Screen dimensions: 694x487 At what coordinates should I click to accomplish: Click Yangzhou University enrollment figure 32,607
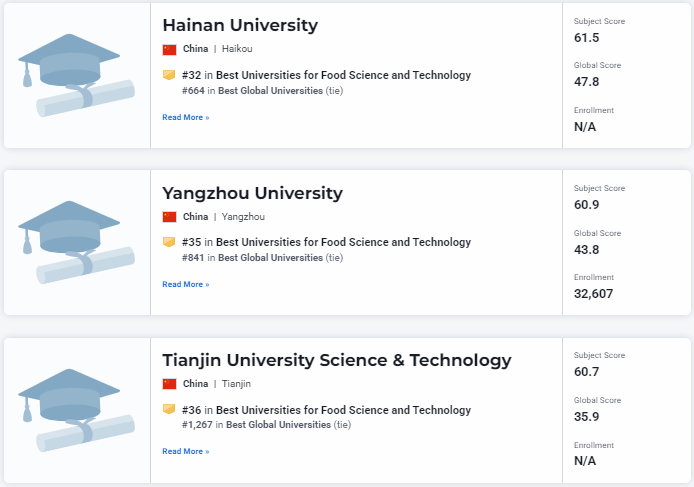(x=594, y=294)
